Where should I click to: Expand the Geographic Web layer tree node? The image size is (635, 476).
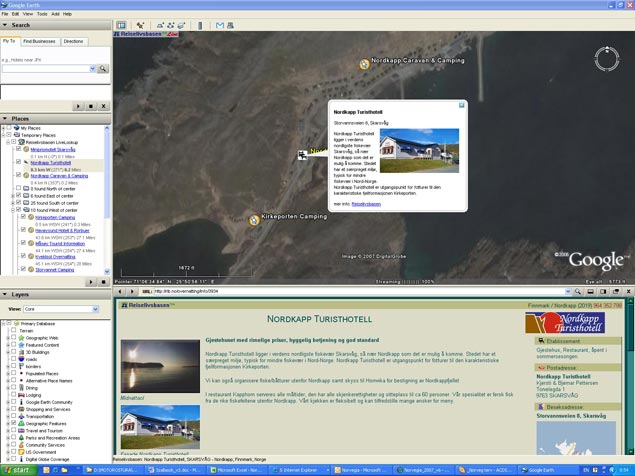click(8, 338)
